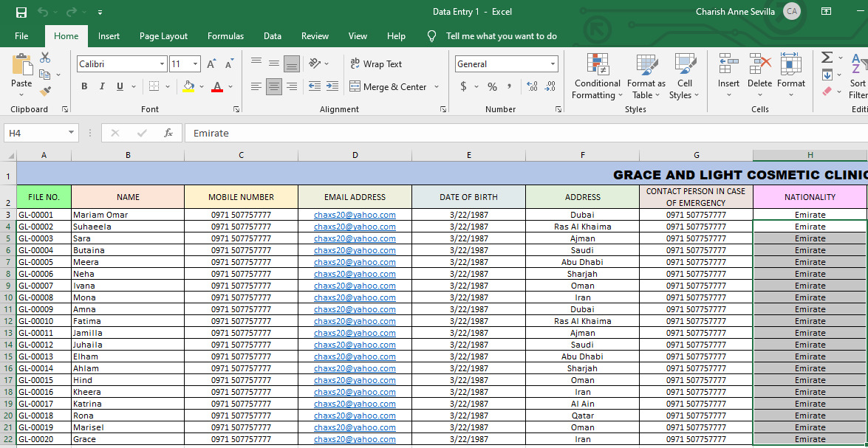Click the Name Box showing H4
This screenshot has width=868, height=448.
pos(35,133)
